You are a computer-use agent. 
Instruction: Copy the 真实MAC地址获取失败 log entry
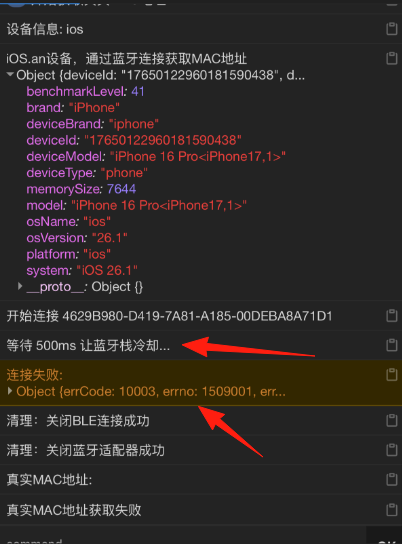click(x=392, y=510)
